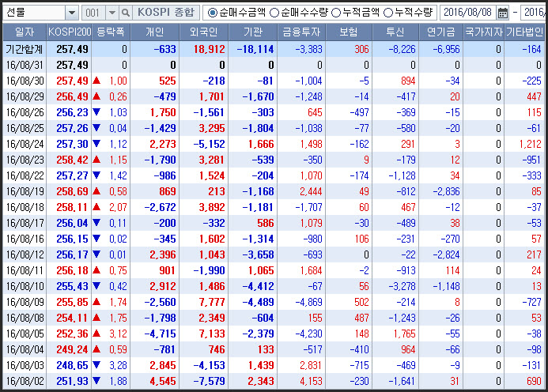Select the 누적수량 radio button
Image resolution: width=548 pixels, height=392 pixels.
click(x=388, y=13)
